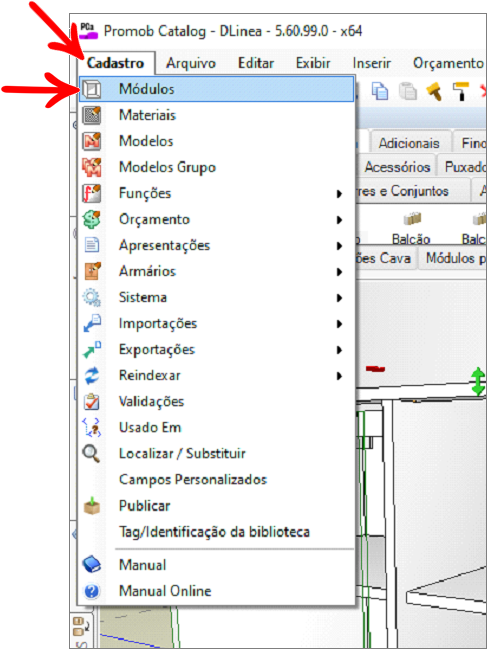Click the Módulos cube icon

pos(91,89)
